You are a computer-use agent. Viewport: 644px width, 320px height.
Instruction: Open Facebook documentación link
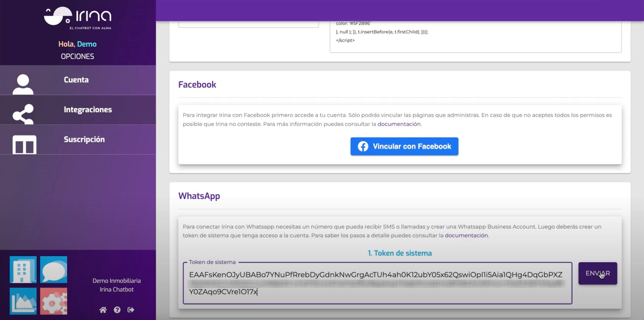click(x=399, y=124)
